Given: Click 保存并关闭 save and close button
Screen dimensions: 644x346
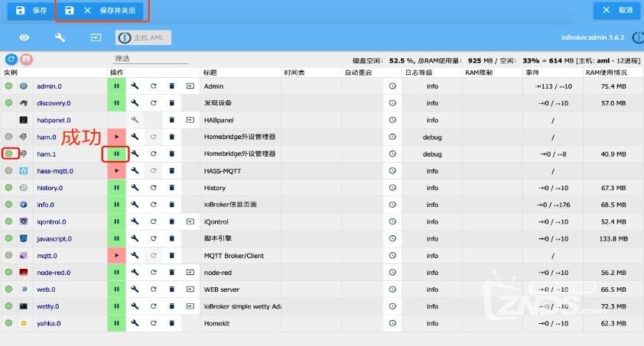Looking at the screenshot, I should tap(101, 11).
